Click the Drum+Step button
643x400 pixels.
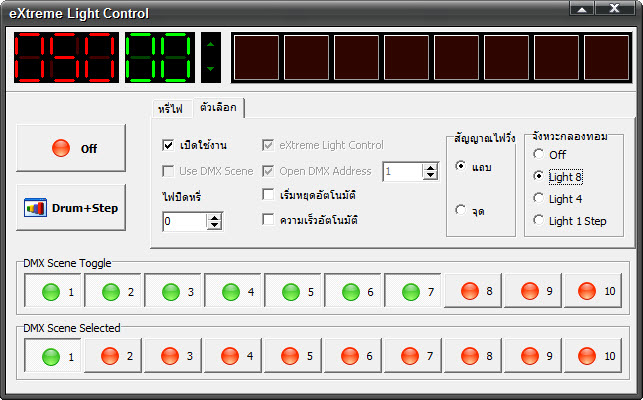pos(71,208)
